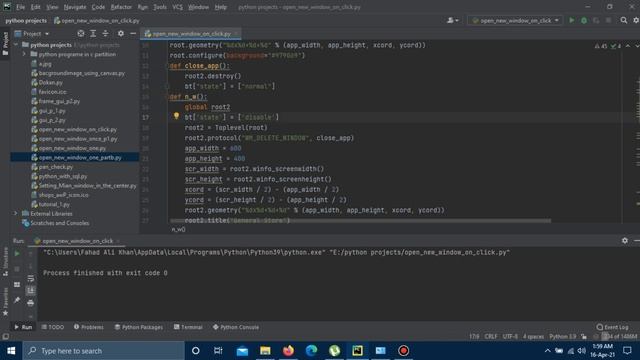Open the Event Log
The width and height of the screenshot is (640, 360).
(612, 327)
